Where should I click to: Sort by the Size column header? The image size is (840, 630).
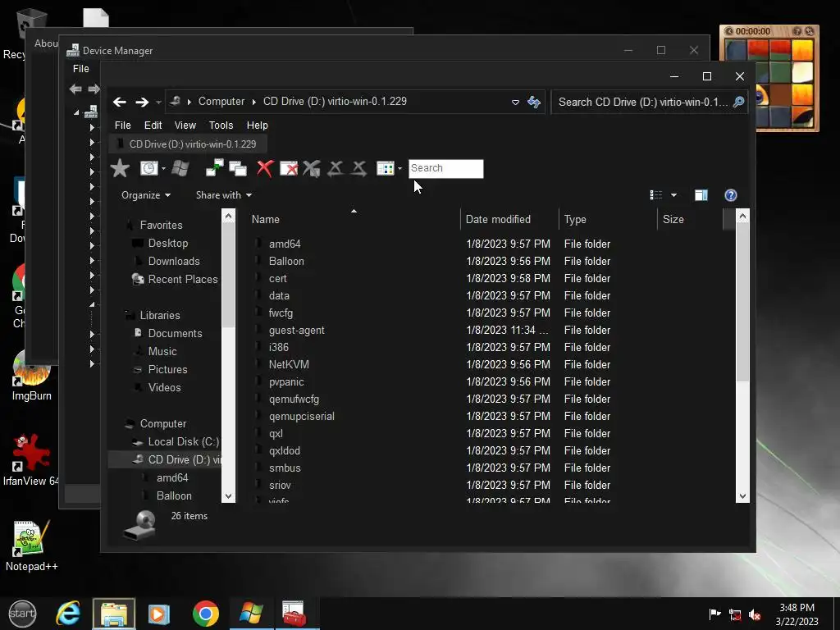click(690, 219)
